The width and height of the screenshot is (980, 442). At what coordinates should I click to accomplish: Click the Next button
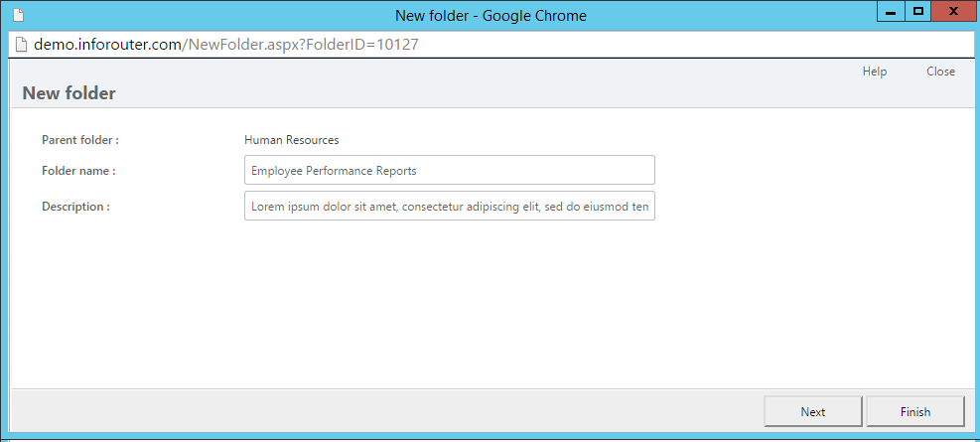click(x=812, y=411)
